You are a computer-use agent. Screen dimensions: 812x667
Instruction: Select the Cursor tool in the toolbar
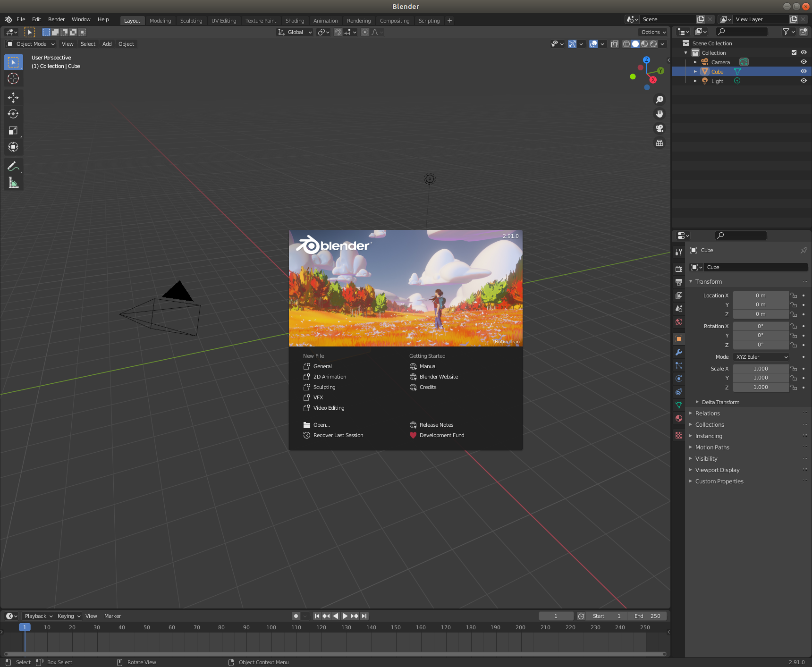(x=13, y=78)
